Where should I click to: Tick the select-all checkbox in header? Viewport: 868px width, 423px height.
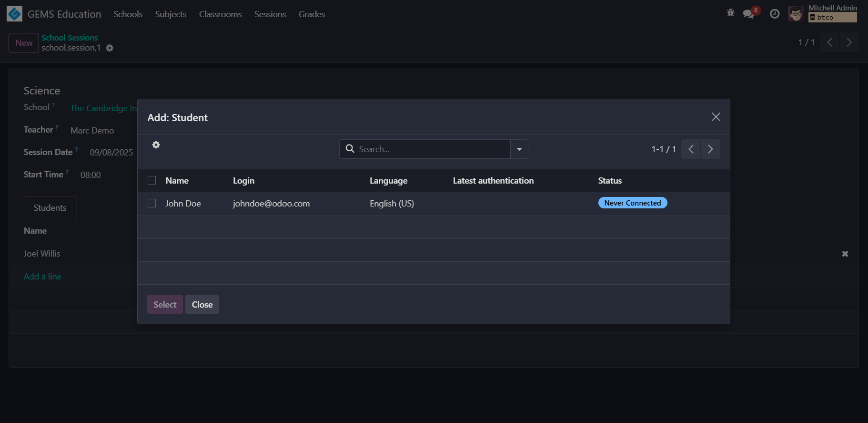[152, 180]
